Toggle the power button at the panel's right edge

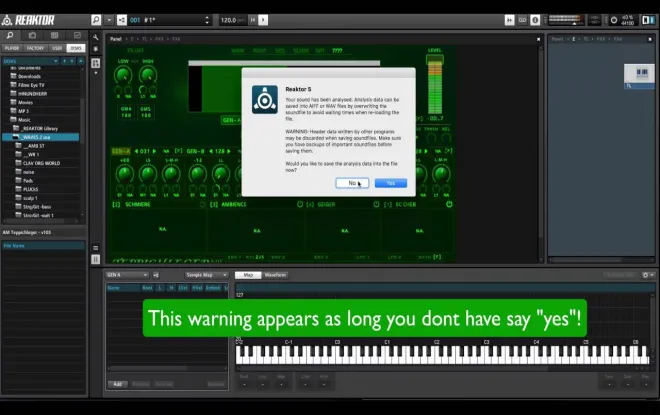450,205
